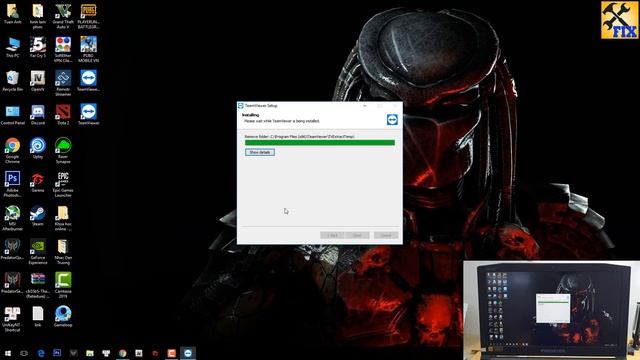Select the Epic Games Launcher icon

tap(63, 184)
